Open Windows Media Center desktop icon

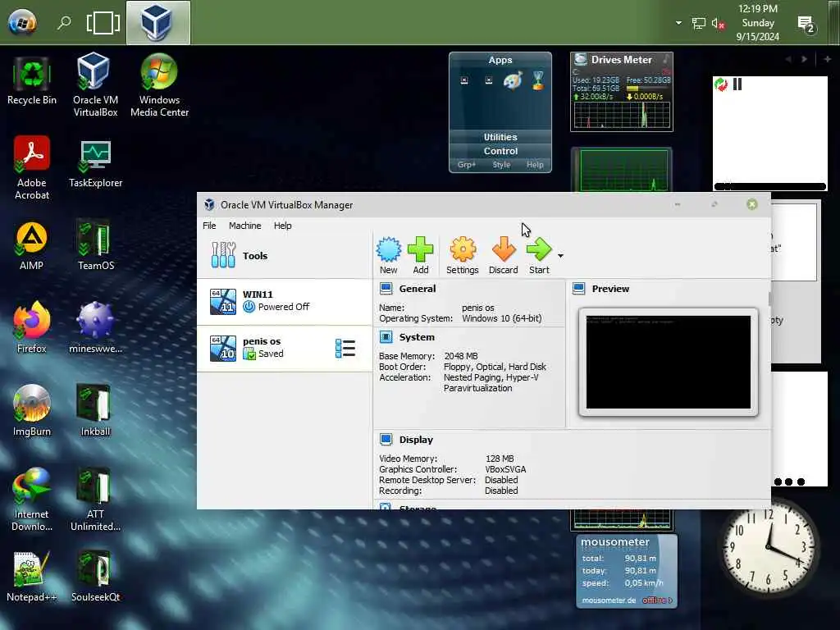point(159,84)
